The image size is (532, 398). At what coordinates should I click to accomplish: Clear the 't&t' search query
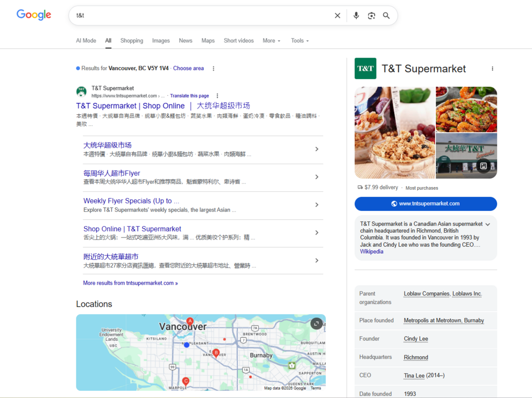337,16
